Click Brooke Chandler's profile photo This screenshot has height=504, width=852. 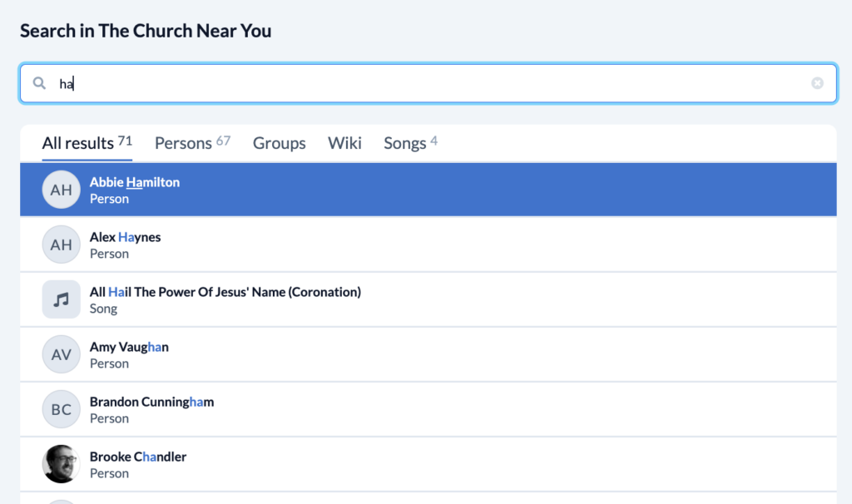pyautogui.click(x=62, y=464)
